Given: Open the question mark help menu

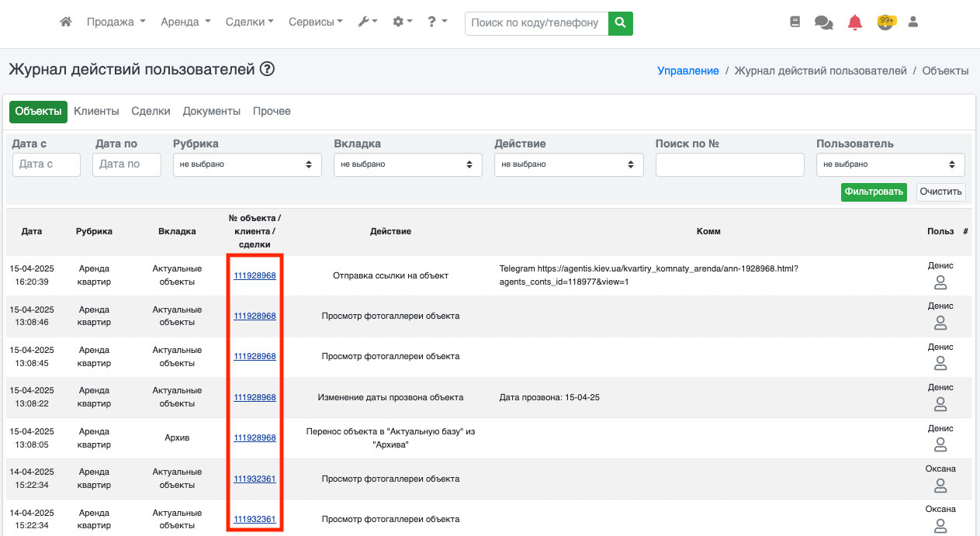Looking at the screenshot, I should [437, 22].
